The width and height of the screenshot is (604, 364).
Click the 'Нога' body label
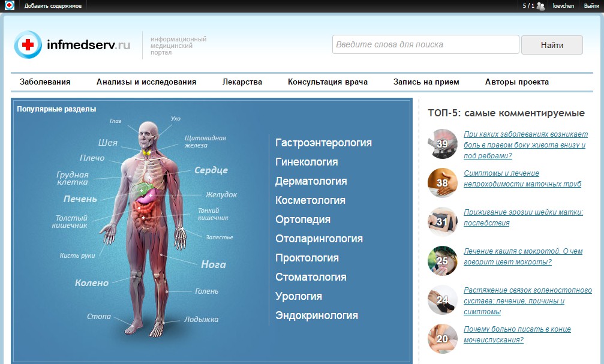coord(214,264)
